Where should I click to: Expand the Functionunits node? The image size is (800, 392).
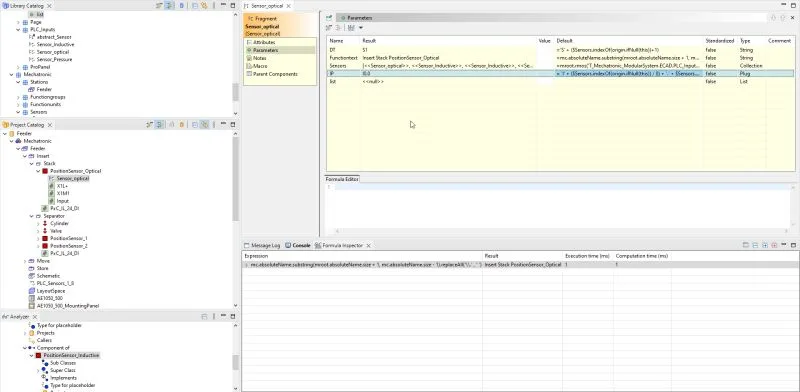click(18, 104)
